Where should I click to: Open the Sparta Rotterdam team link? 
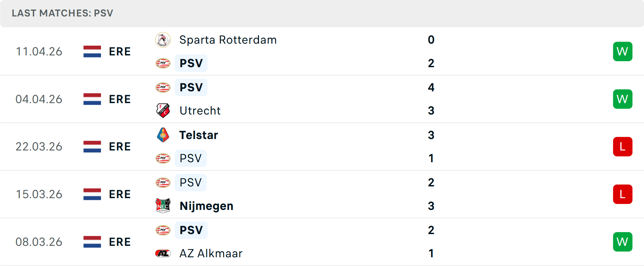coord(228,40)
